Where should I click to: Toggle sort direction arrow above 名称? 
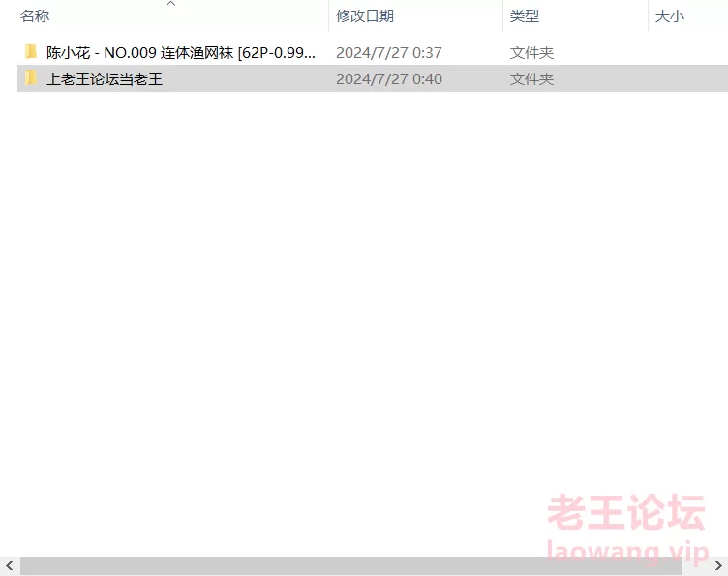[x=170, y=4]
